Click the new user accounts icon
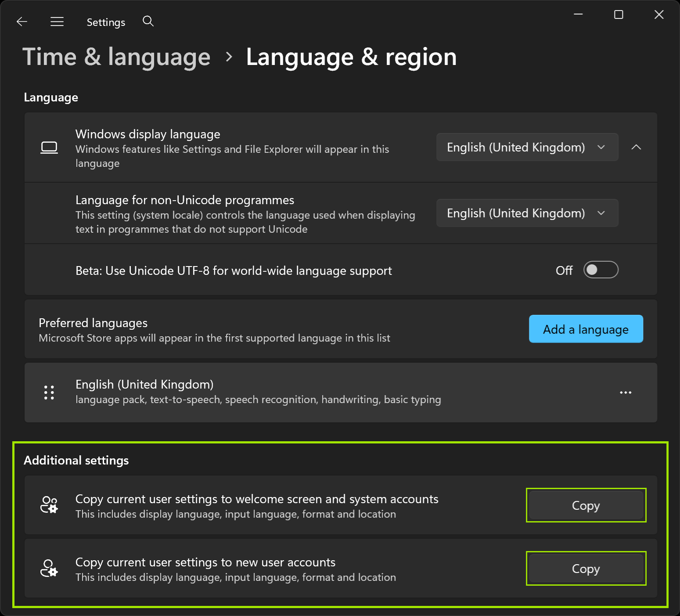680x616 pixels. [x=49, y=569]
